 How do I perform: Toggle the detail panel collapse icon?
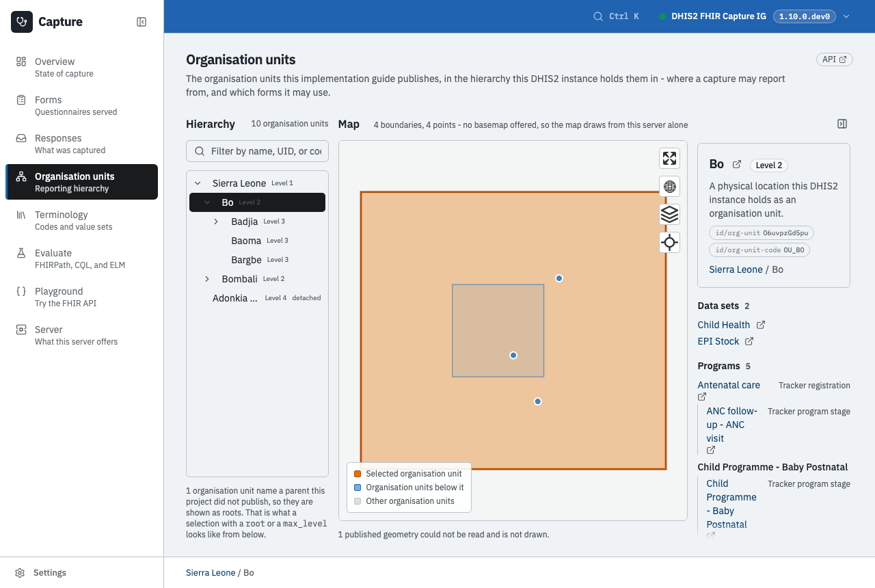coord(842,124)
